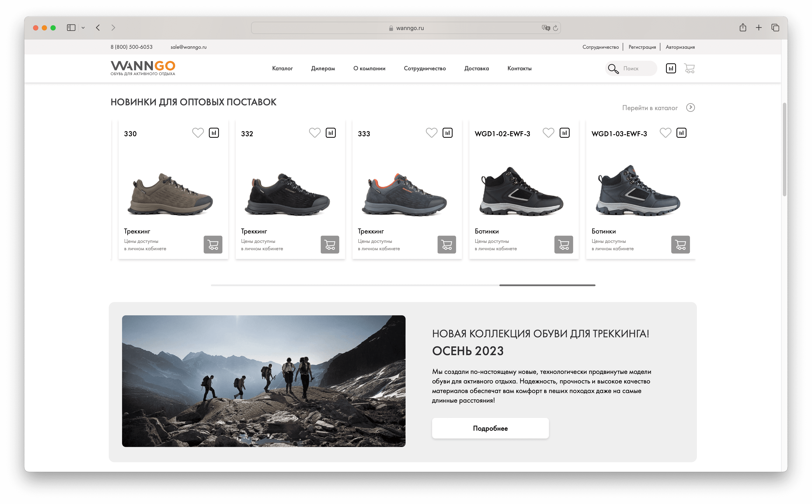
Task: Reload the wanngo.ru page
Action: click(555, 28)
